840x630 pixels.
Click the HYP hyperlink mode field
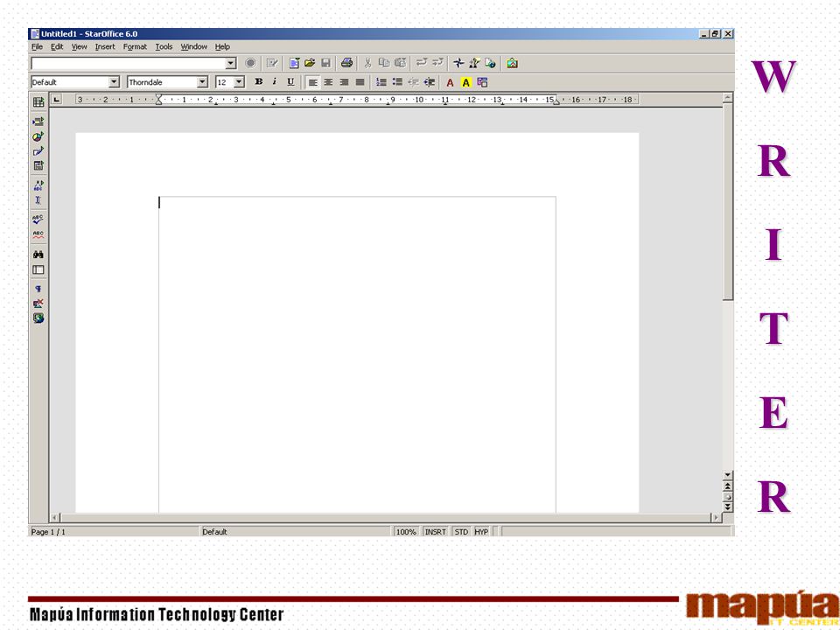(481, 531)
